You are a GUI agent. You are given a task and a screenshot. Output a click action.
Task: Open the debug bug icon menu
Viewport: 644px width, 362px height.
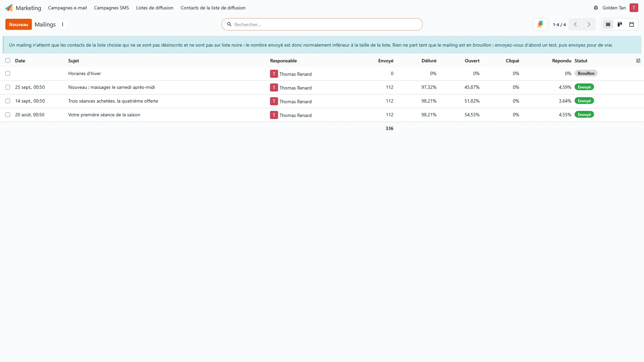coord(596,8)
